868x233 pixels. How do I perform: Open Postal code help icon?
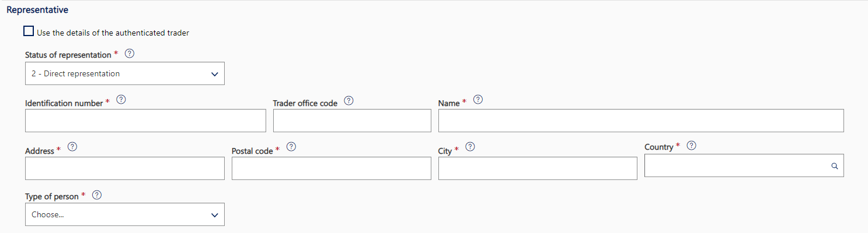[291, 147]
